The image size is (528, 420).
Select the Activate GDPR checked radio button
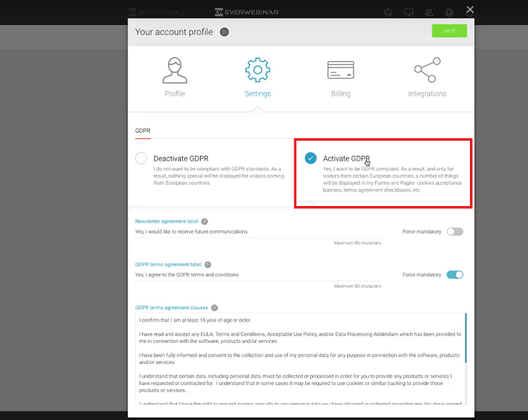[x=310, y=158]
